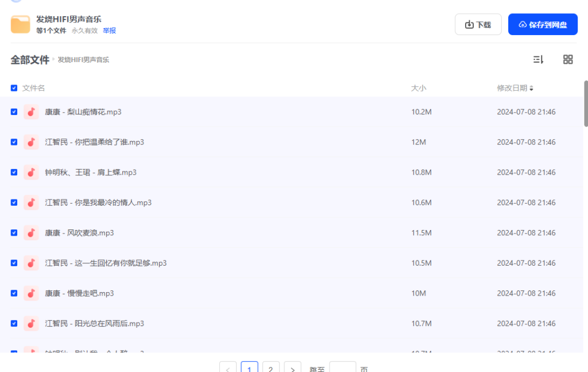Click music icon of 钟明秋、王珺 - 肩上蝶.mp3

(31, 172)
